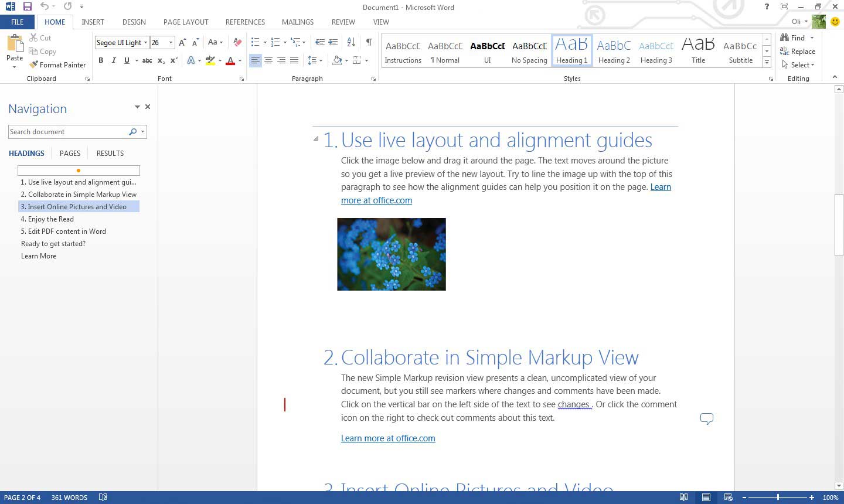Open the comment balloon in the margin
The height and width of the screenshot is (504, 844).
pos(707,418)
